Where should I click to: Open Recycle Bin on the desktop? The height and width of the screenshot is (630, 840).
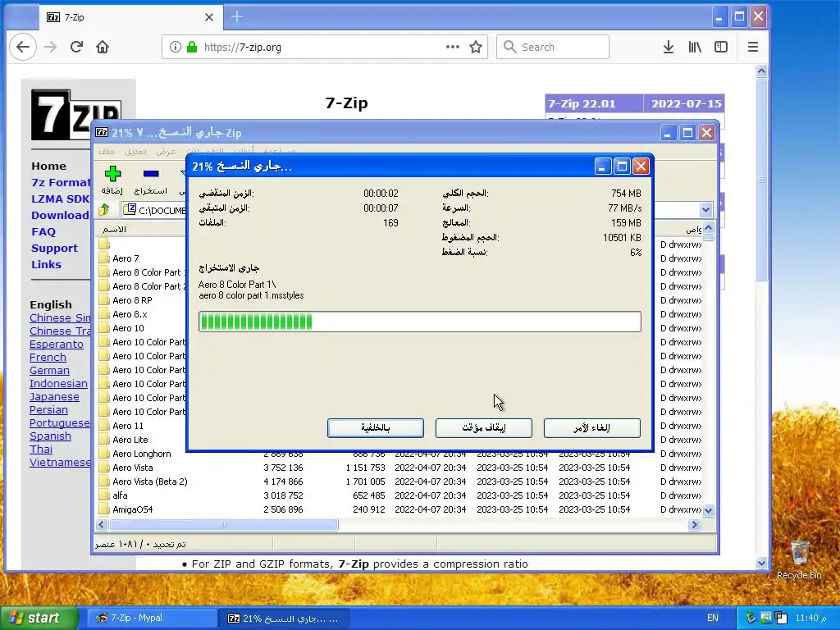tap(799, 559)
